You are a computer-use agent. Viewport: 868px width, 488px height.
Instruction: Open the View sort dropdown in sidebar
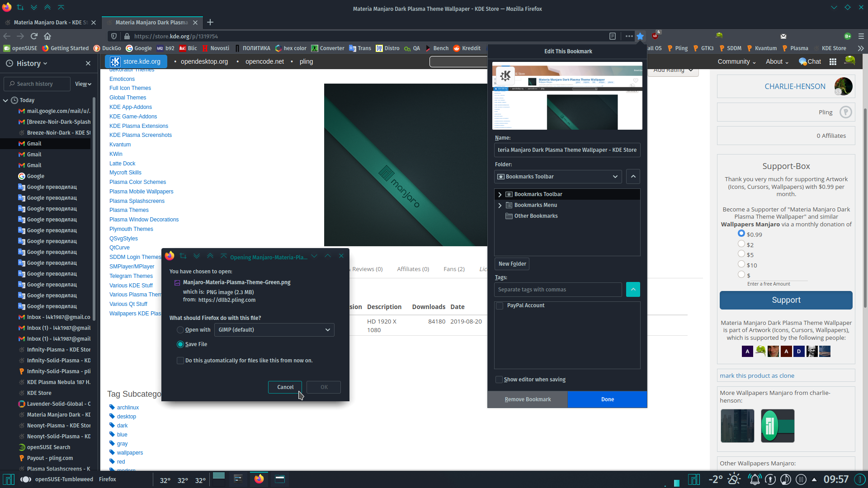click(83, 84)
